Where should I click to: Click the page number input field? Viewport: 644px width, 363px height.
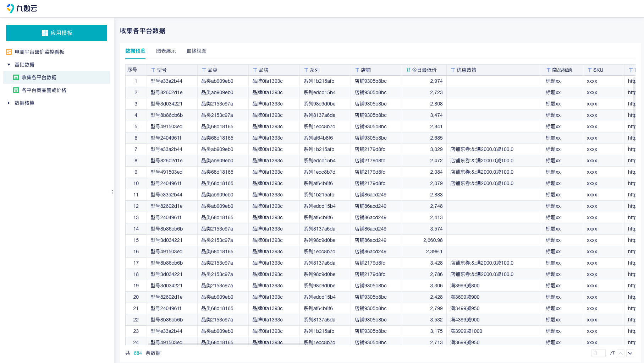[x=598, y=353]
